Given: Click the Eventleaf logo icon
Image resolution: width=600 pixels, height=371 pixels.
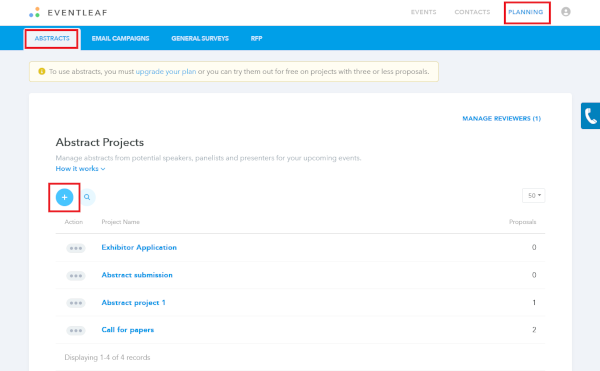Looking at the screenshot, I should (x=34, y=12).
